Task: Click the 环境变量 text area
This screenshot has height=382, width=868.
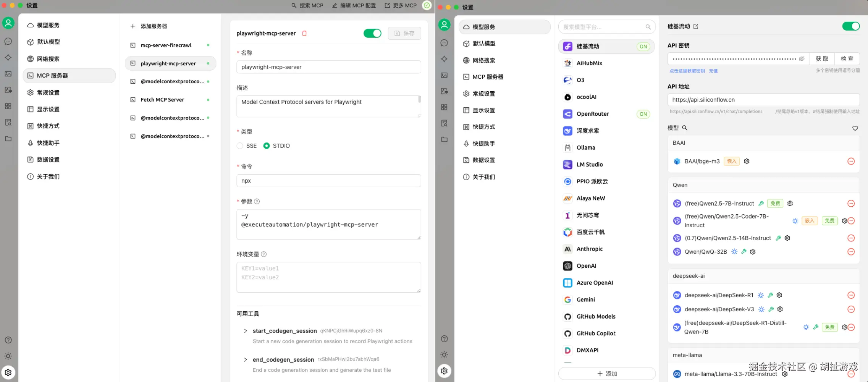Action: (x=329, y=277)
